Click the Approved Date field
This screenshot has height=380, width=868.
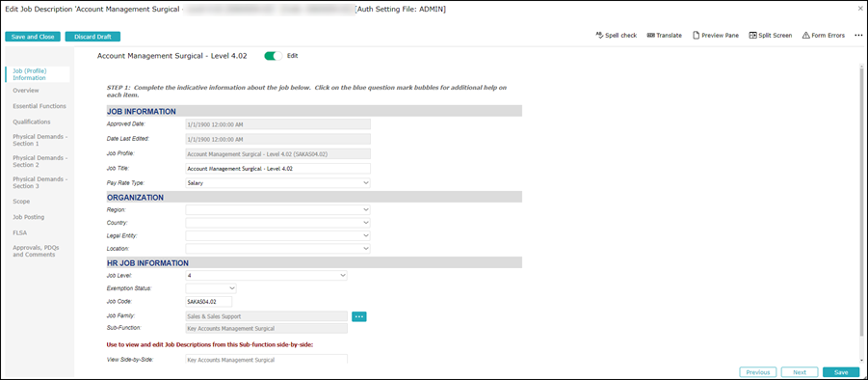(277, 124)
